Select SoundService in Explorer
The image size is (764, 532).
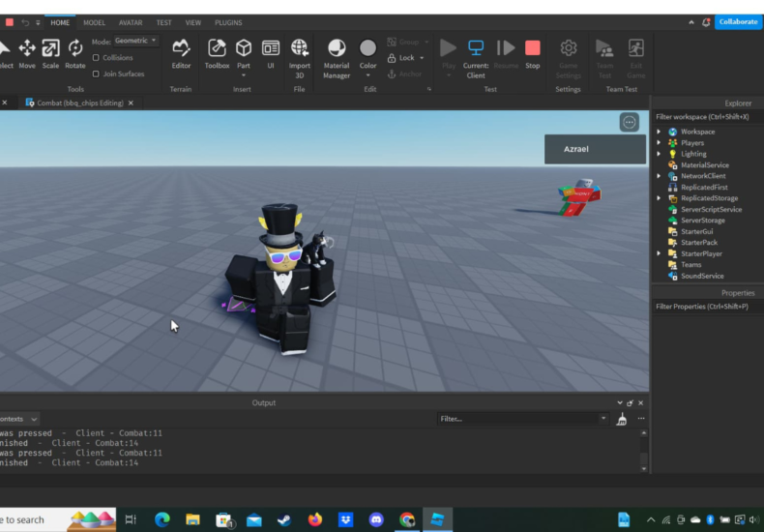pos(702,276)
